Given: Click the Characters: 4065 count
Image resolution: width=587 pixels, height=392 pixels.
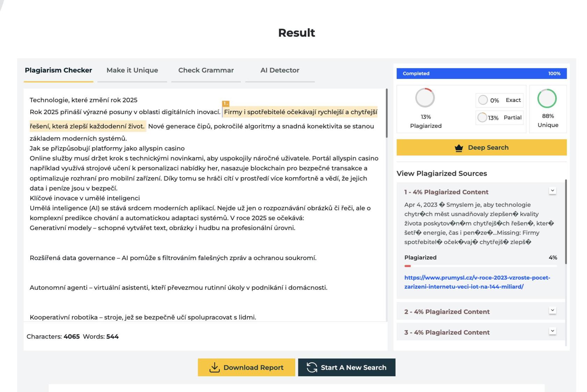Looking at the screenshot, I should [53, 336].
